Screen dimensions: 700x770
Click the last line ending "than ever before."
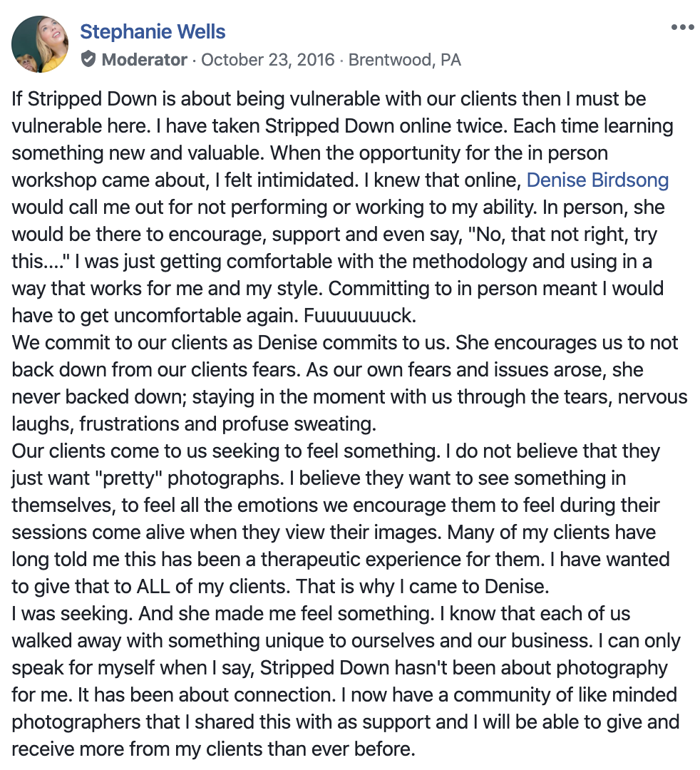[214, 749]
